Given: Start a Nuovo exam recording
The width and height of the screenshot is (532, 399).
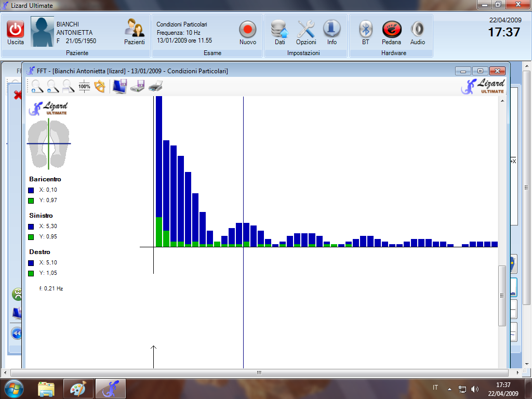Looking at the screenshot, I should [248, 29].
